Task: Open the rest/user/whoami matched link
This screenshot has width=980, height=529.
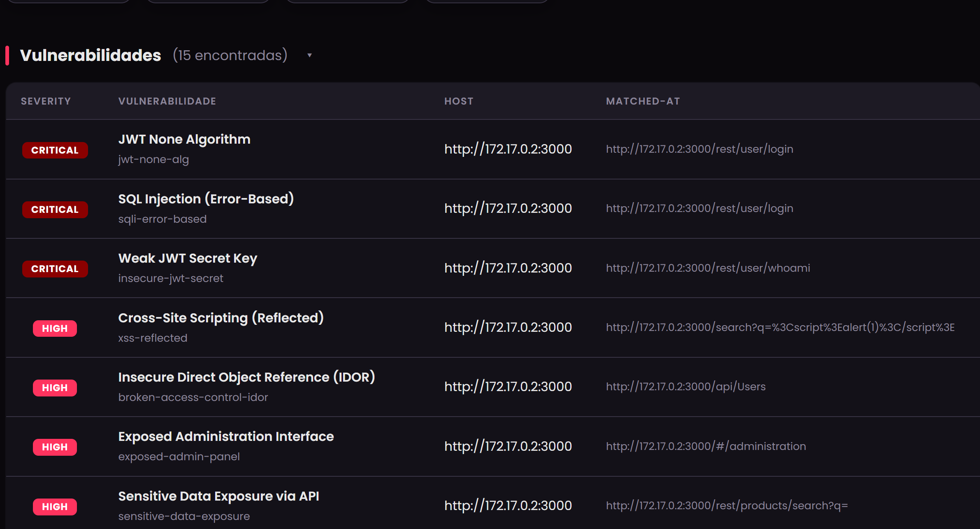Action: pos(708,268)
